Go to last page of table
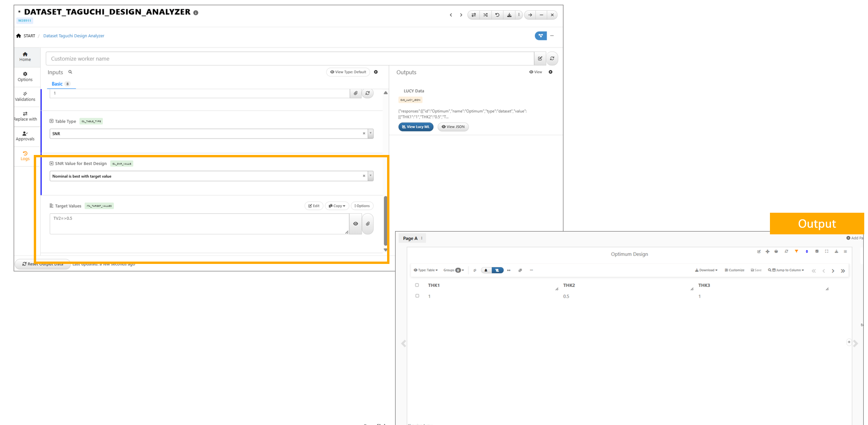 (x=843, y=271)
